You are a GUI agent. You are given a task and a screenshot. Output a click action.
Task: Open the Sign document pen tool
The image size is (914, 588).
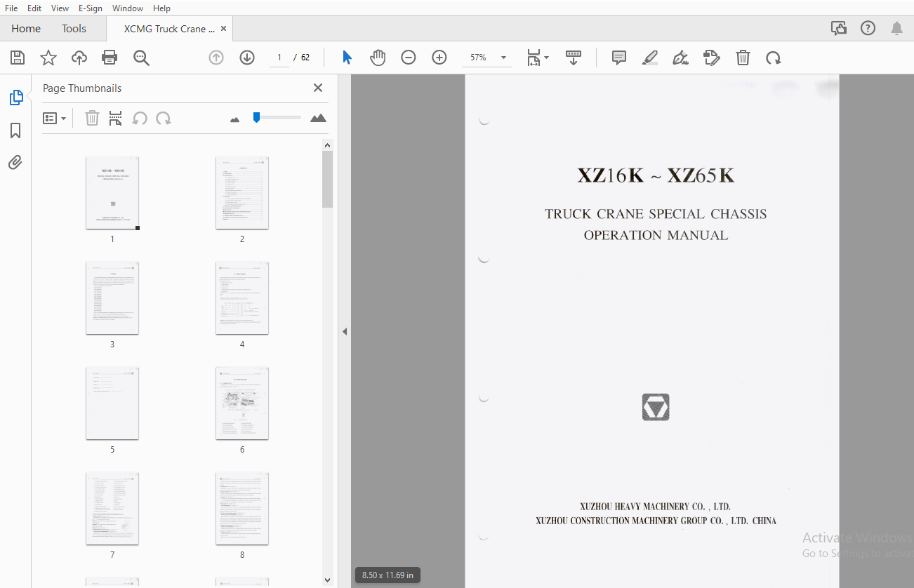(680, 58)
